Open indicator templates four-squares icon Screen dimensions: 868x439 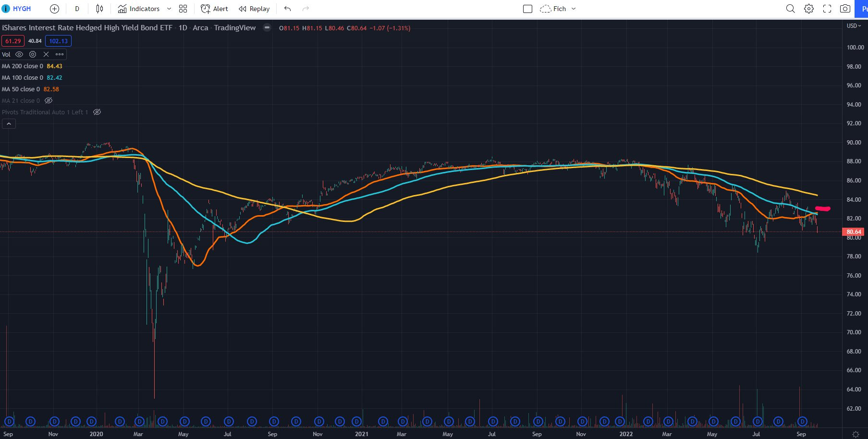[183, 9]
